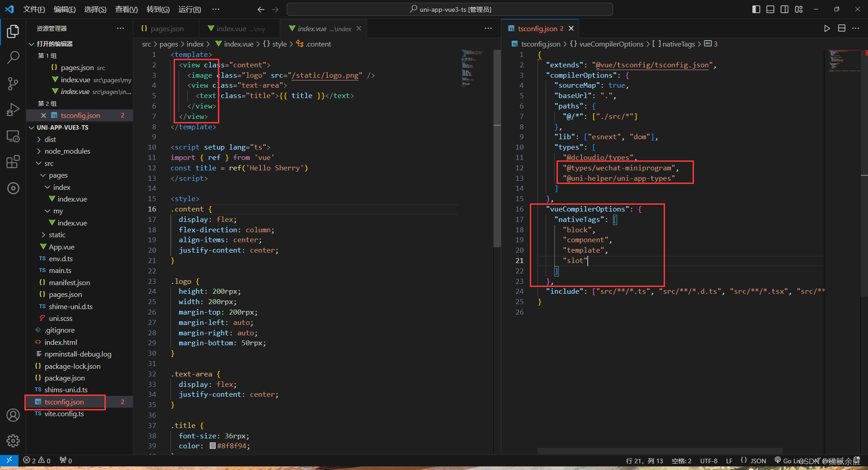The image size is (868, 470).
Task: Open left editor group more actions
Action: 488,28
